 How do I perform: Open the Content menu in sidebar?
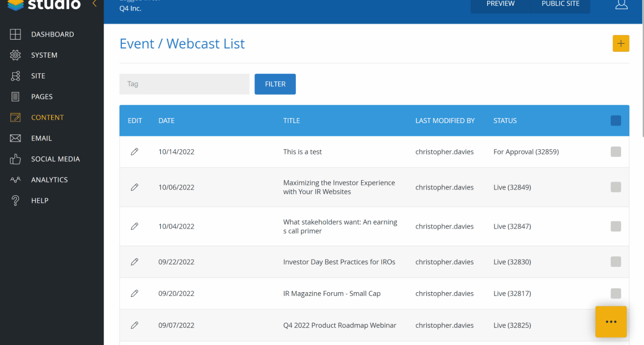(x=47, y=118)
